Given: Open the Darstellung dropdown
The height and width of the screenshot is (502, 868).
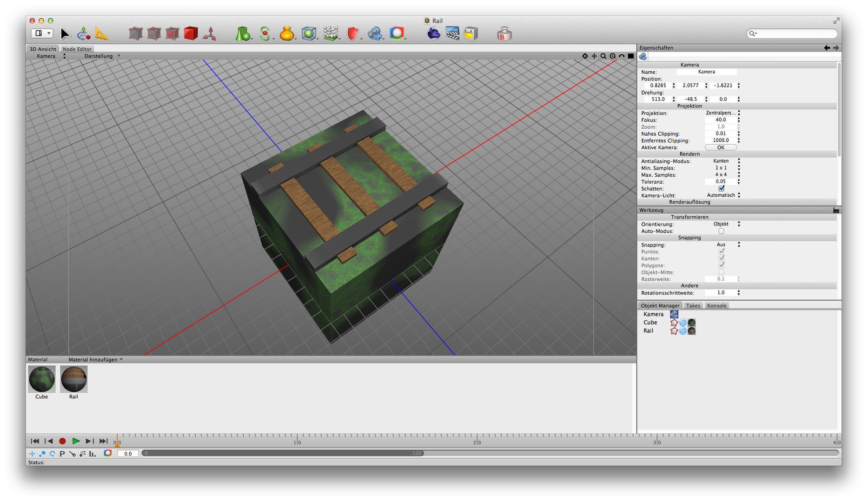Looking at the screenshot, I should click(x=102, y=56).
